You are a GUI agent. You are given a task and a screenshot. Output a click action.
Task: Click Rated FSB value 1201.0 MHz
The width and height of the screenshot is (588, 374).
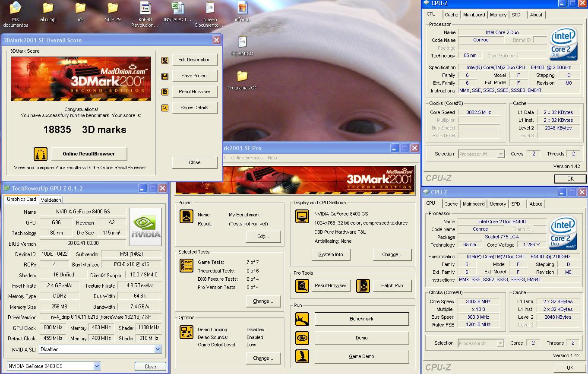pyautogui.click(x=478, y=325)
